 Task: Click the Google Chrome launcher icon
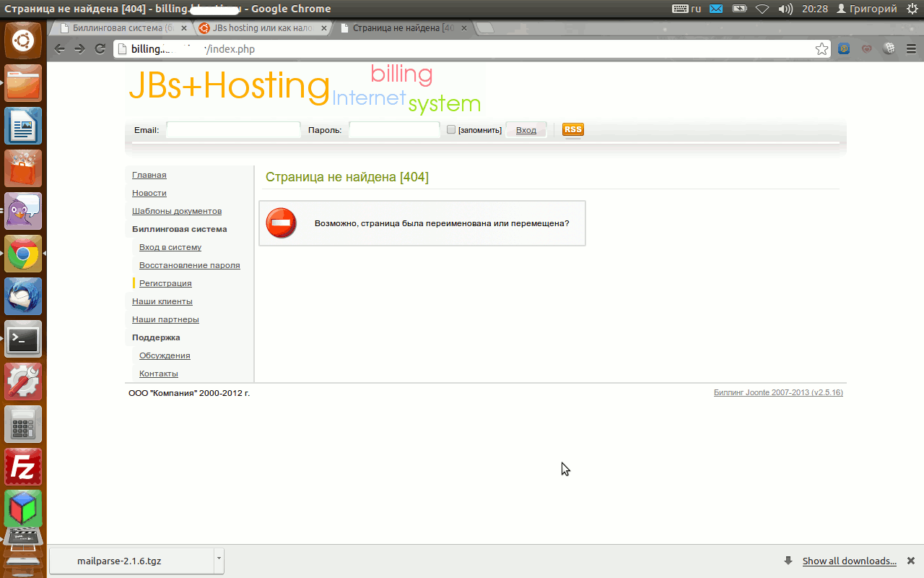tap(23, 254)
